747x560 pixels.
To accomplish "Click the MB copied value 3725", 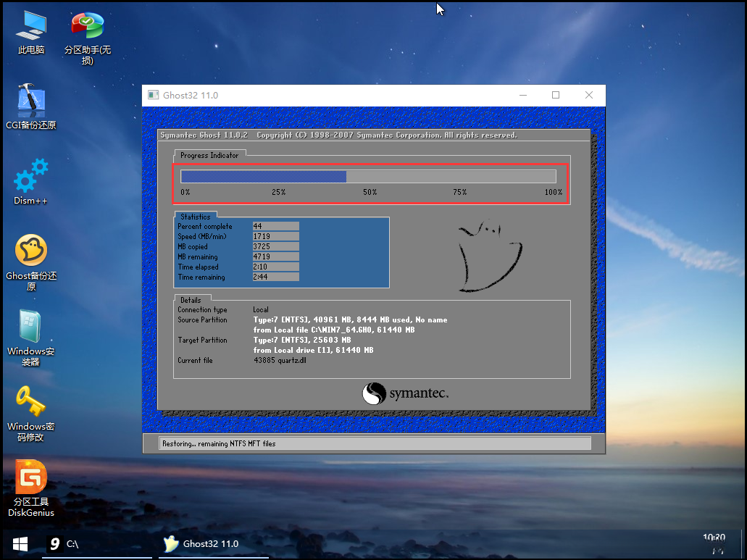I will (x=276, y=246).
